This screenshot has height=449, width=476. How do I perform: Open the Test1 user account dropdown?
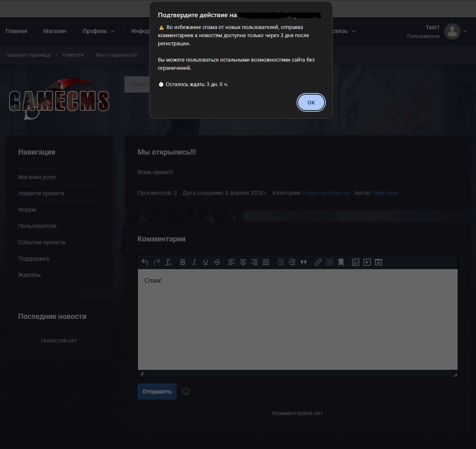pyautogui.click(x=456, y=31)
